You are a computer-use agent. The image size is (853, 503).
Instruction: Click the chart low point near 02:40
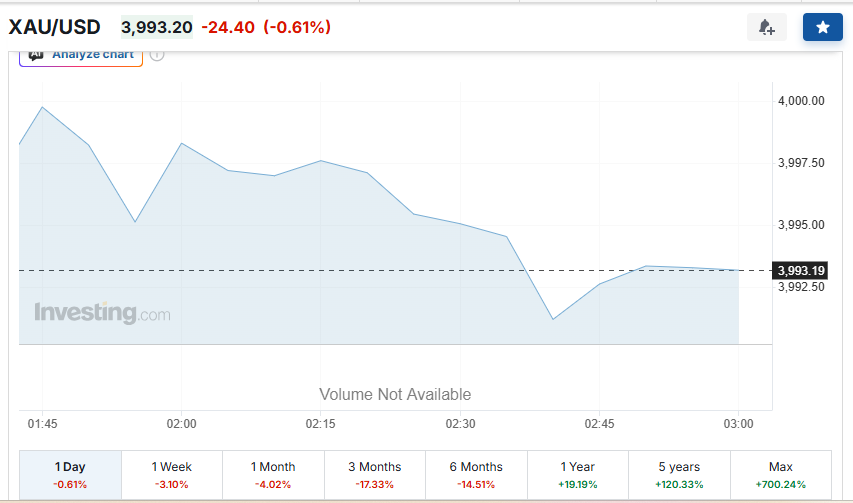point(553,319)
